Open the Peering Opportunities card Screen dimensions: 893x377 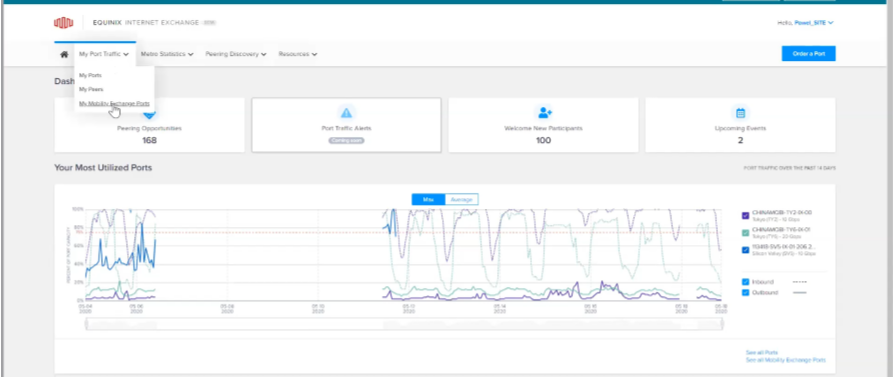(x=149, y=125)
